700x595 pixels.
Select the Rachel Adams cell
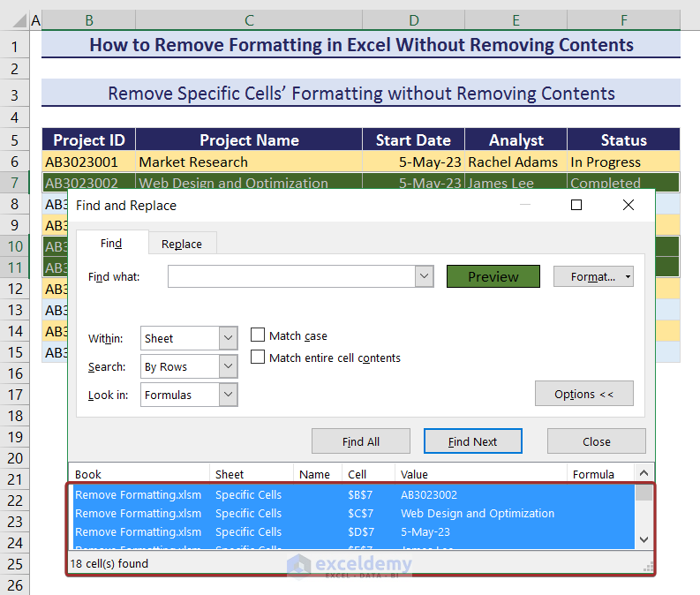[516, 162]
